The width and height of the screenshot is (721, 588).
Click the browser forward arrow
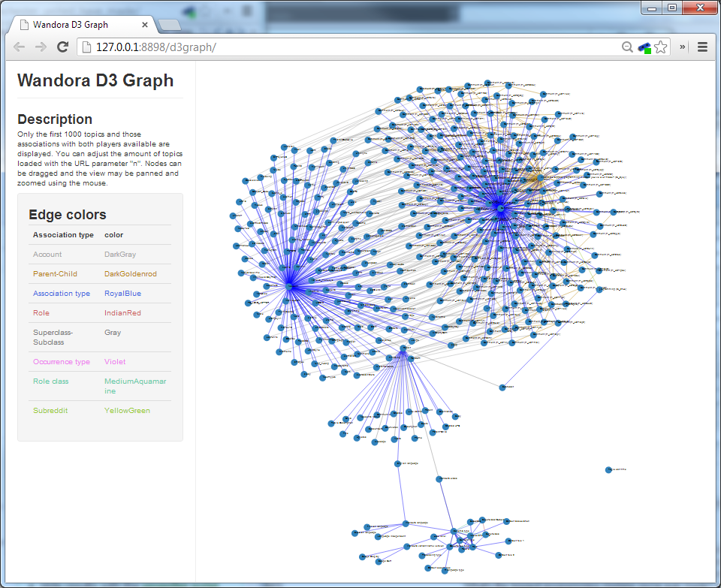(x=41, y=47)
